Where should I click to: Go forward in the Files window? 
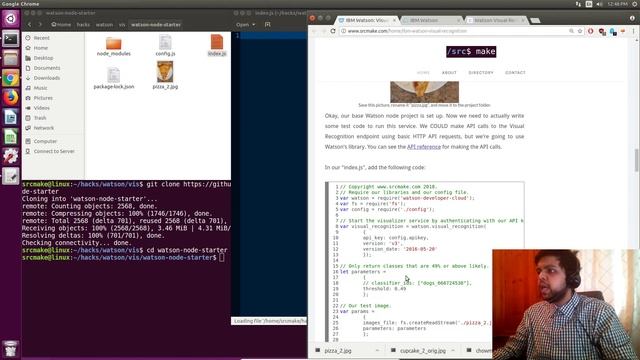(40, 24)
